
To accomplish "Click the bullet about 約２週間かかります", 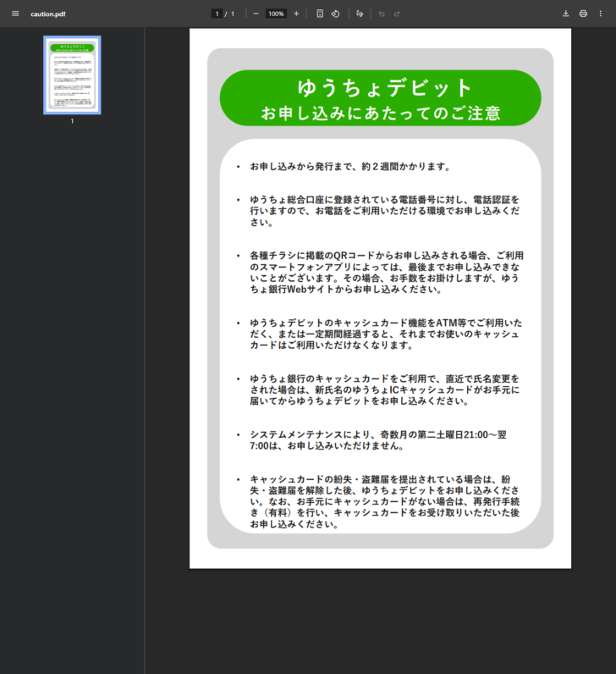I will 350,166.
